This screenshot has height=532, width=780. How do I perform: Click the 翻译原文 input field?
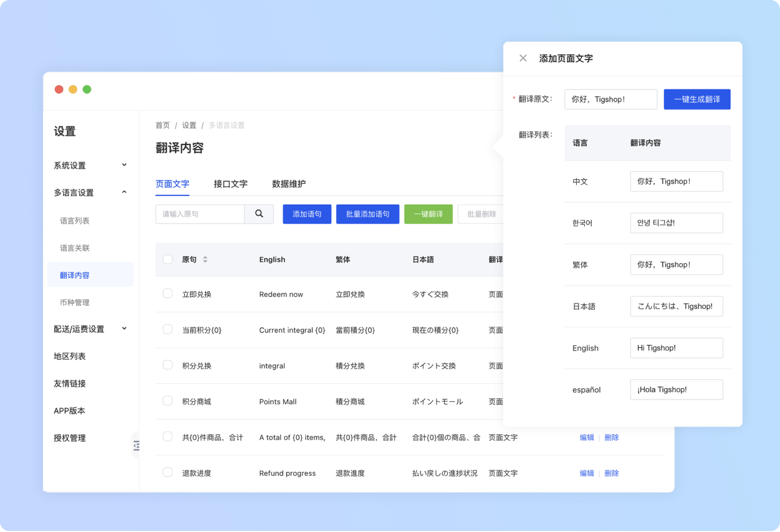click(610, 99)
